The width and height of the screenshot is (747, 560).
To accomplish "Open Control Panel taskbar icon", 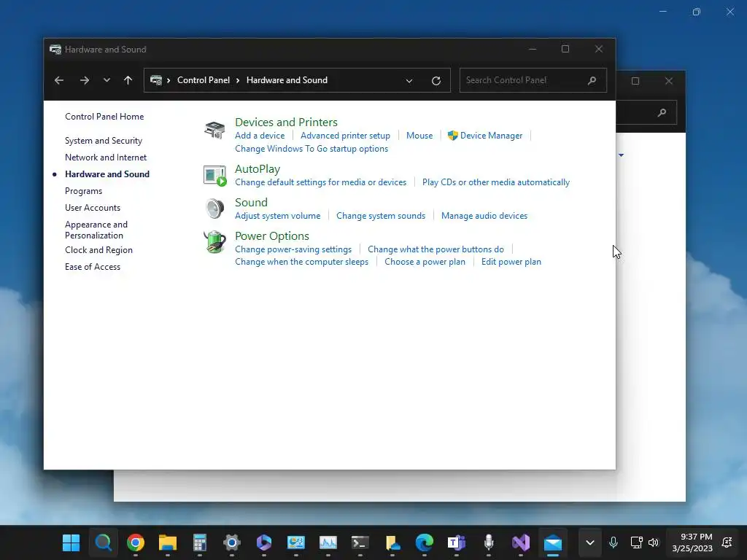I will coord(296,542).
